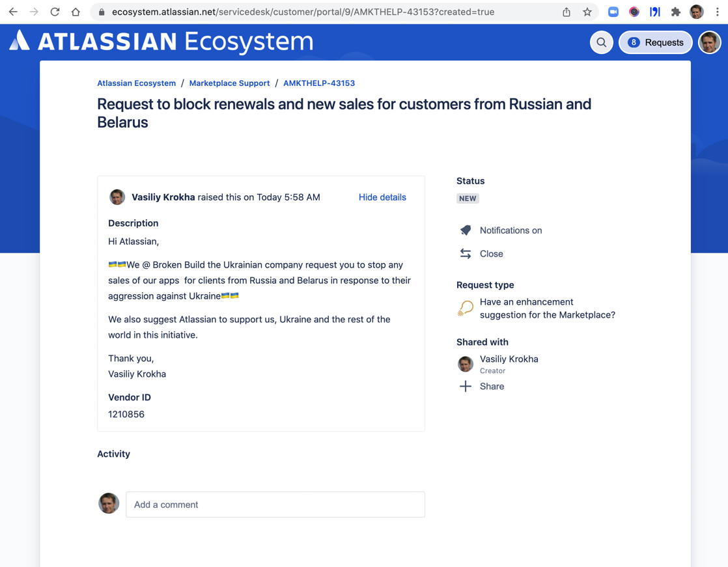Click the 'Creator' role label

493,371
